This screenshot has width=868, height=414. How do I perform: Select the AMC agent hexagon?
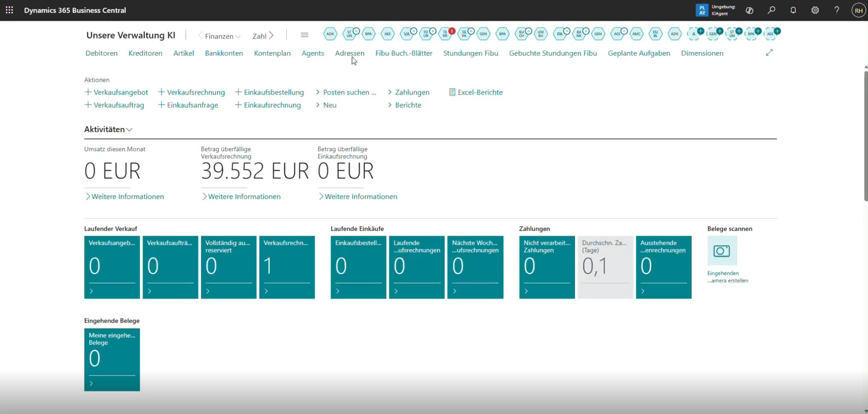coord(637,33)
